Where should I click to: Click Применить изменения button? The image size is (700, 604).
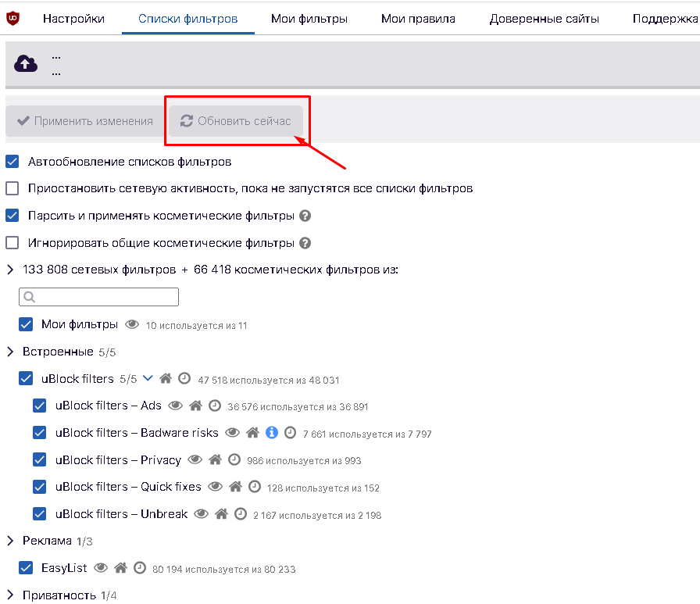click(x=85, y=121)
